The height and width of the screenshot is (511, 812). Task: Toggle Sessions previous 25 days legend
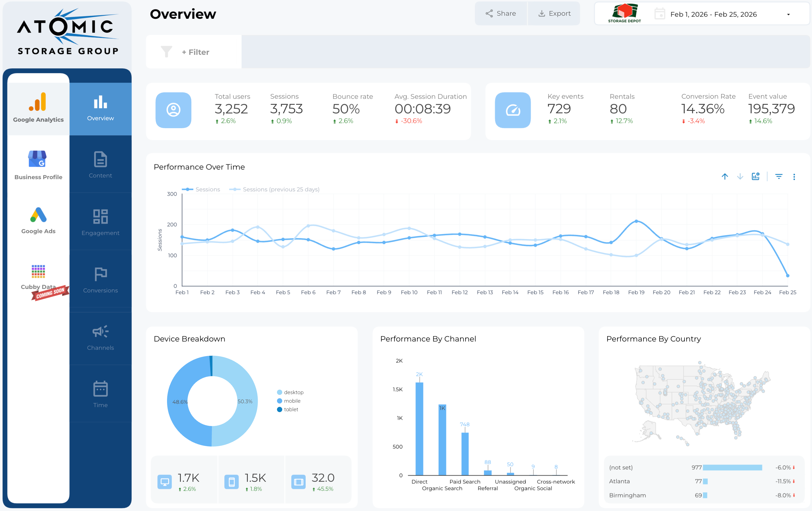[274, 189]
